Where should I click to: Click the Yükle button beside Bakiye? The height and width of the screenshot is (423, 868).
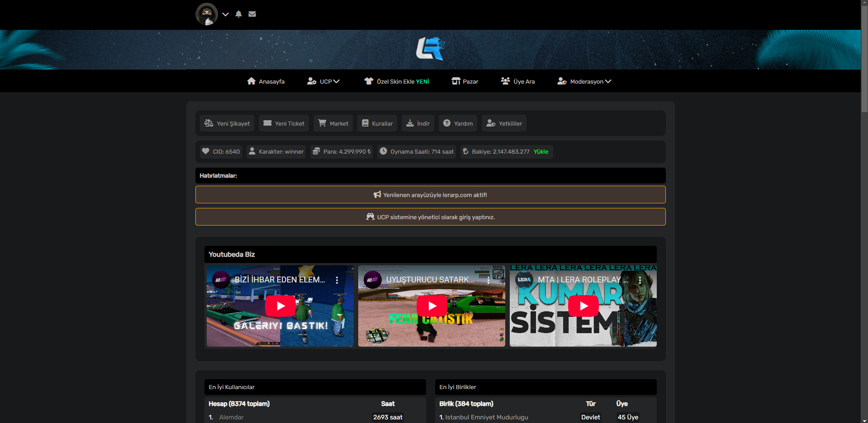point(541,151)
